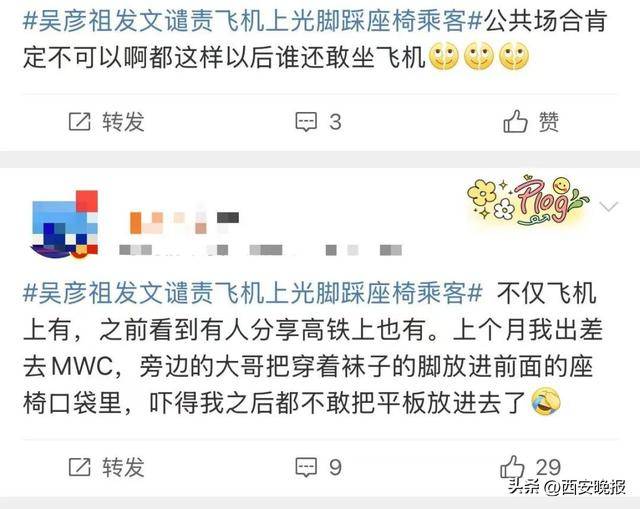Tap the repost icon on the second post
This screenshot has height=509, width=640.
pos(80,467)
